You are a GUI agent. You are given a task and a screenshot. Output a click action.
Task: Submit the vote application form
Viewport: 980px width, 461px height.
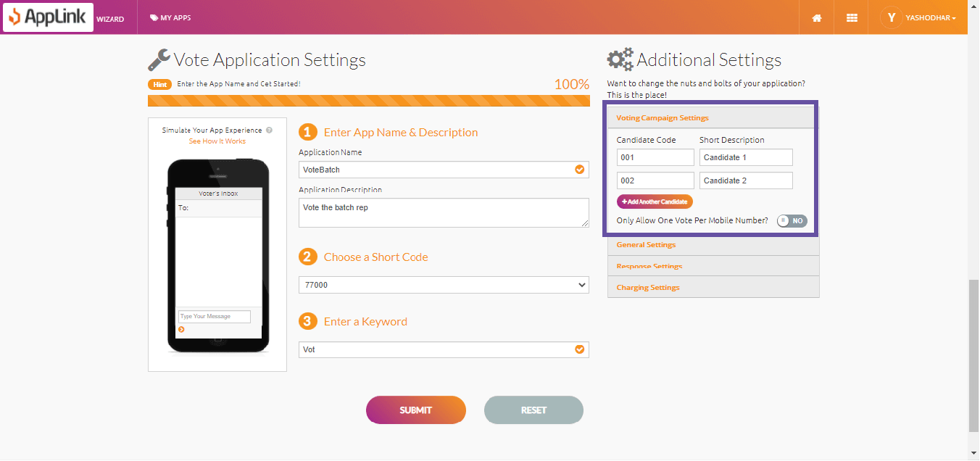(416, 410)
